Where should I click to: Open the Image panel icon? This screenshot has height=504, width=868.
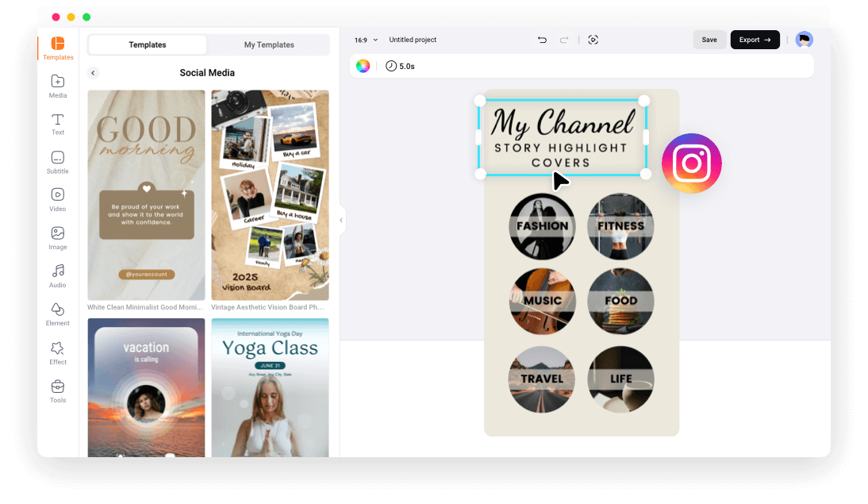point(58,233)
